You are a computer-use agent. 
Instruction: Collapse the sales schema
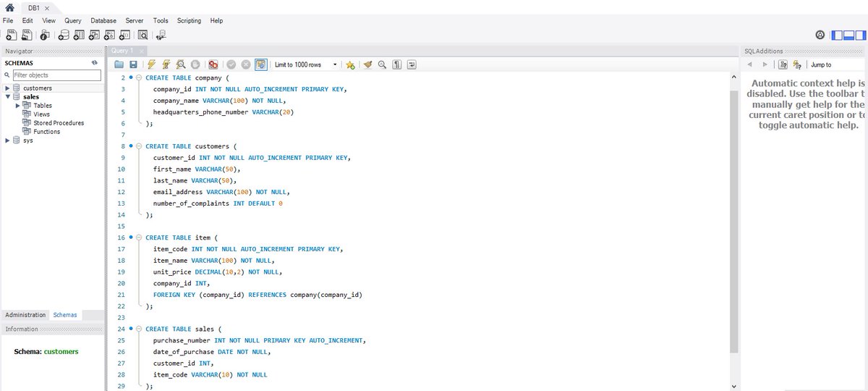7,97
